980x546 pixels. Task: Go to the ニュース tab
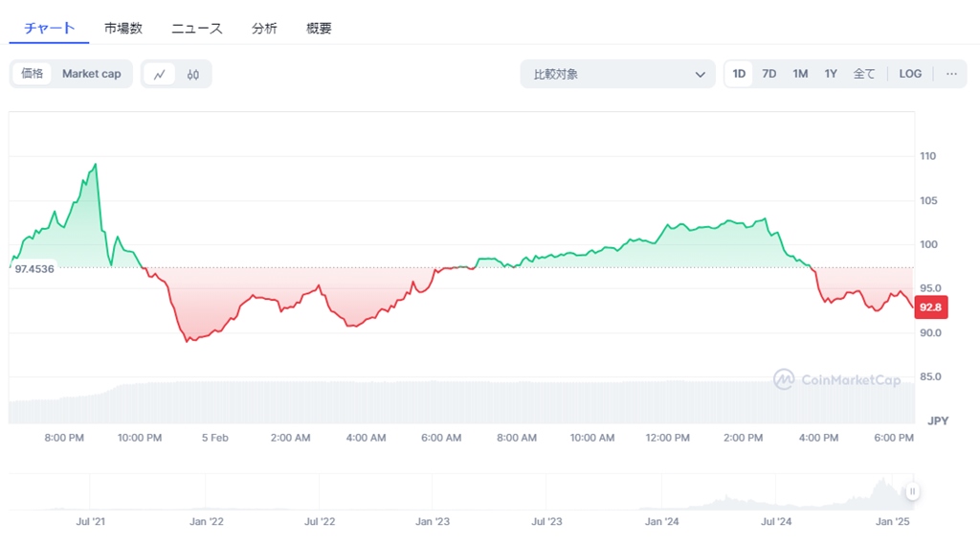coord(197,28)
